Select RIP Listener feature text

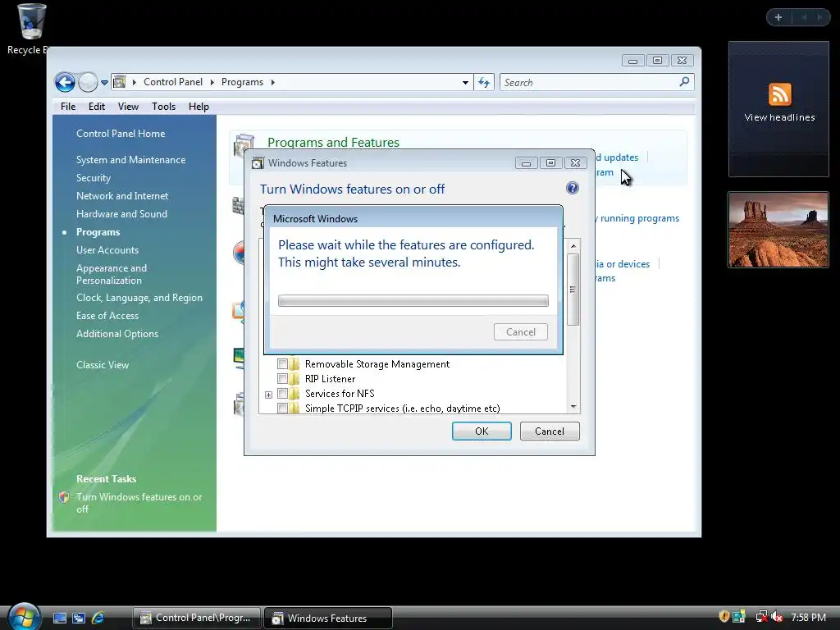pyautogui.click(x=330, y=379)
